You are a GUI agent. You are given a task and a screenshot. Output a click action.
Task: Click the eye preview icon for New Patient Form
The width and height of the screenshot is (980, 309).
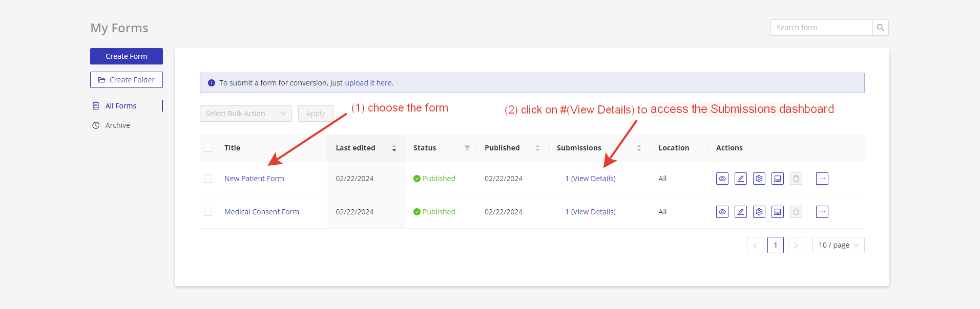[722, 179]
